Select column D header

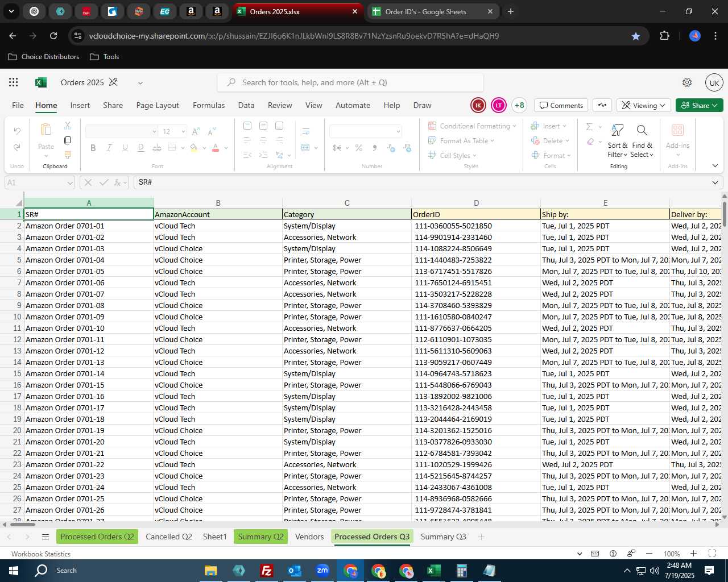[476, 203]
